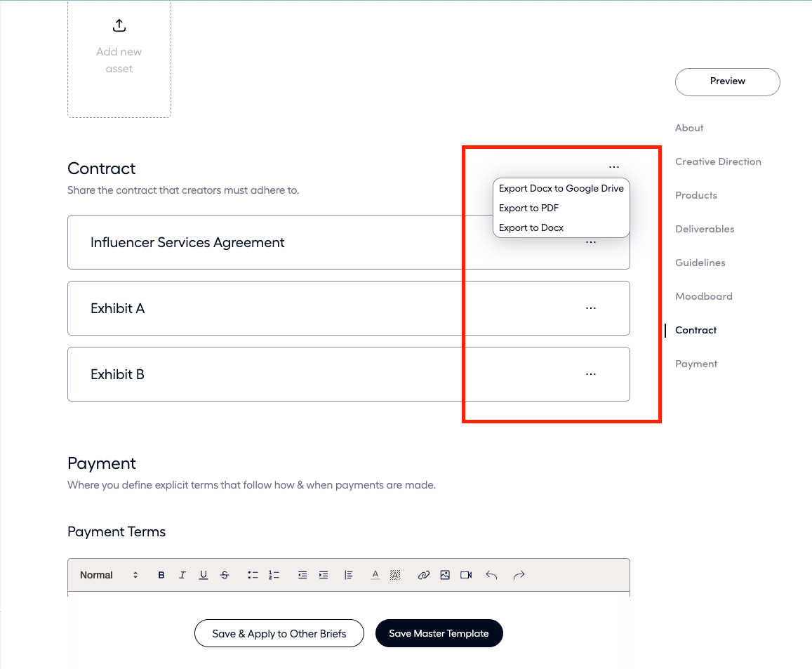Click Save & Apply to Other Briefs
Image resolution: width=812 pixels, height=669 pixels.
tap(279, 633)
